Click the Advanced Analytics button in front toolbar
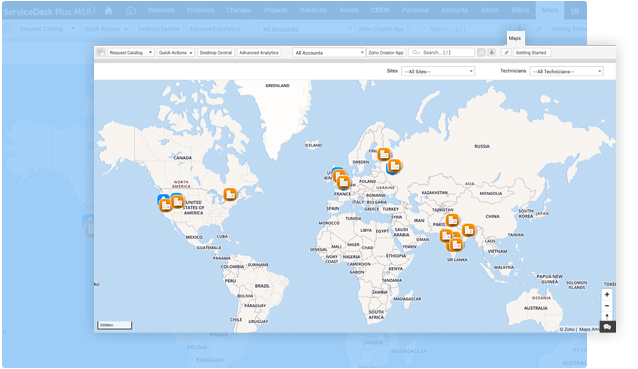The image size is (638, 369). pyautogui.click(x=259, y=52)
